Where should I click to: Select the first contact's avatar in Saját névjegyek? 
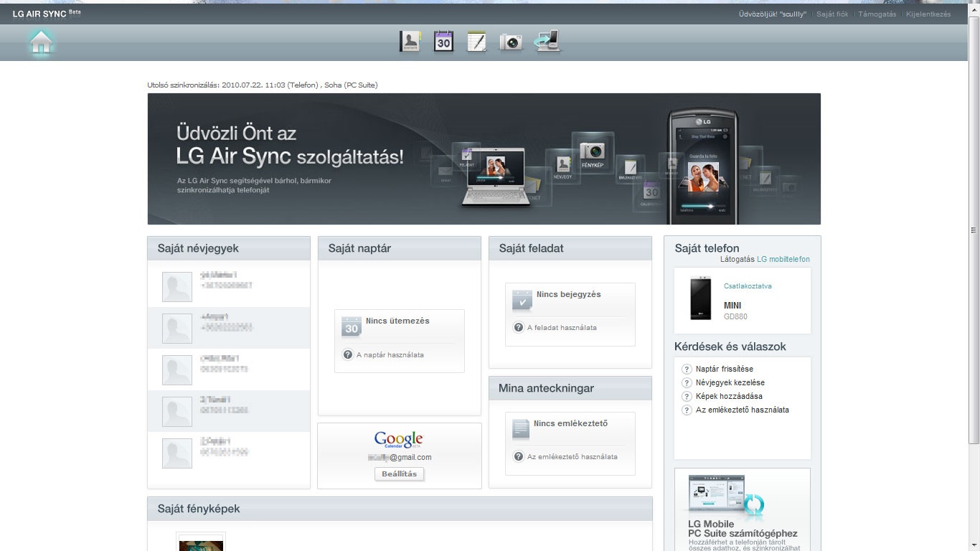(x=177, y=287)
